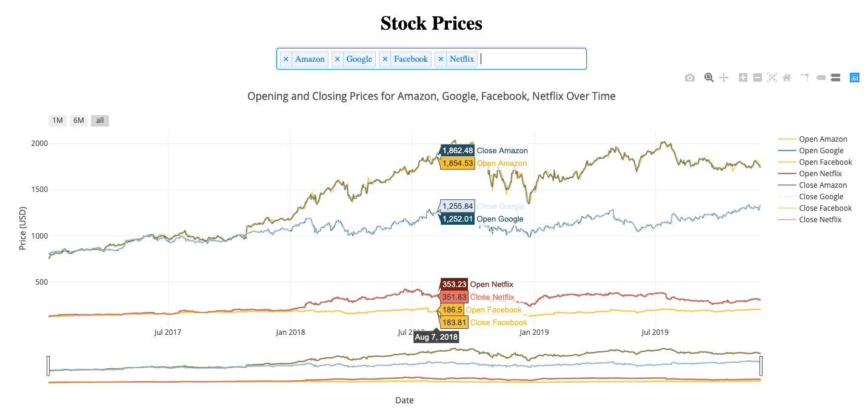Remove Facebook from the stock selector
868x413 pixels.
click(385, 59)
